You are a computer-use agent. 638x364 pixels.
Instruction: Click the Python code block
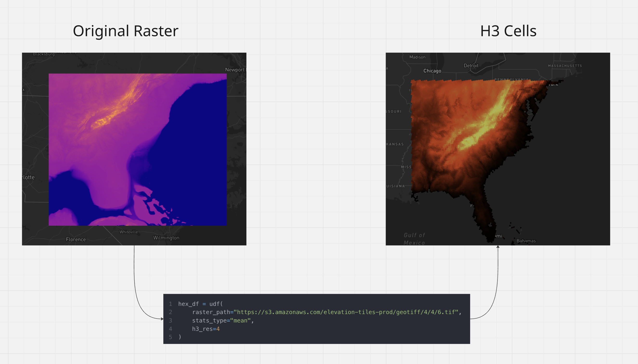[x=317, y=319]
